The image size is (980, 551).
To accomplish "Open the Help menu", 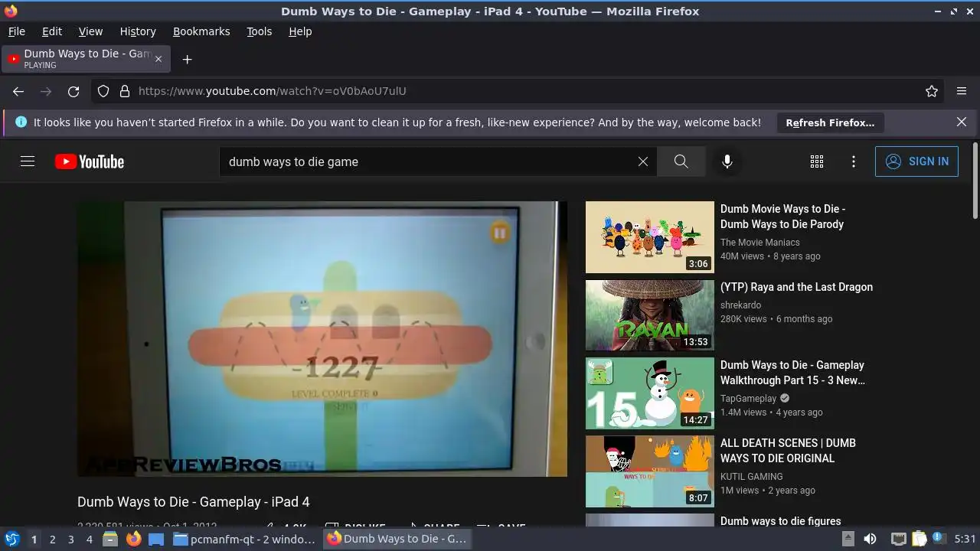I will pos(300,31).
